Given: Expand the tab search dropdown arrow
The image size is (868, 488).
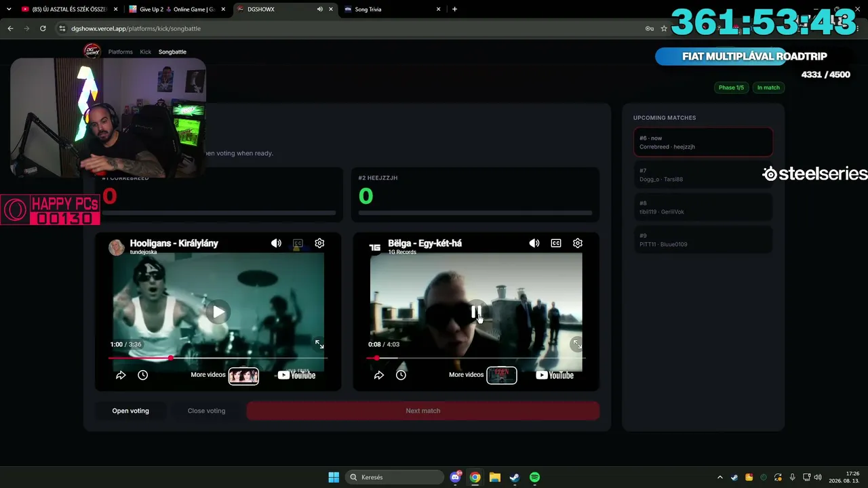Looking at the screenshot, I should point(8,9).
